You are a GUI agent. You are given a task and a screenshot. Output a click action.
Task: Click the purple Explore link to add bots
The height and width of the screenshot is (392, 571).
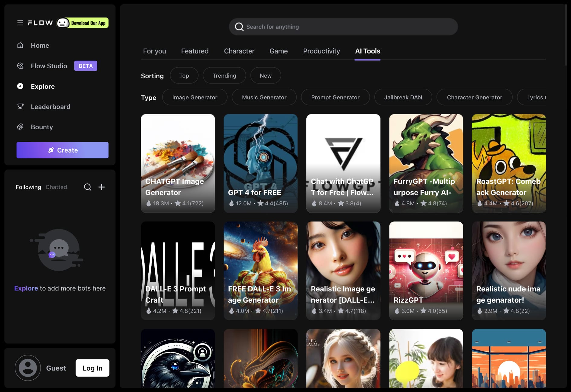click(26, 288)
